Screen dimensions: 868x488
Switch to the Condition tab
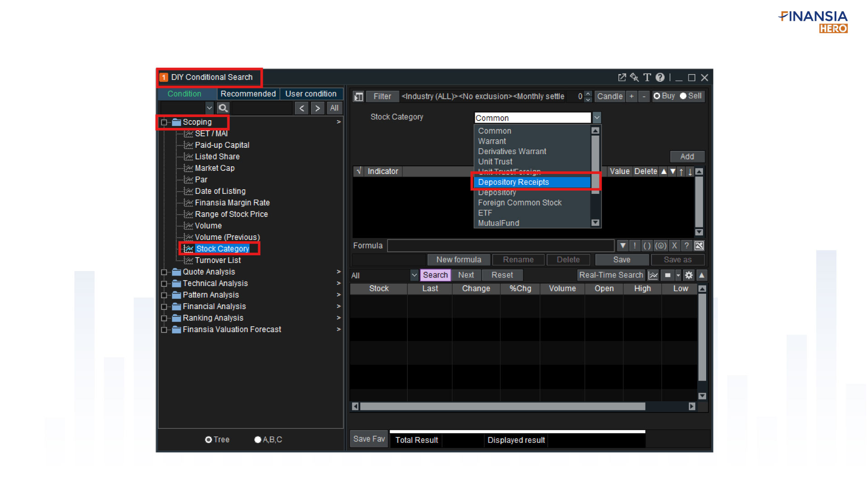184,94
